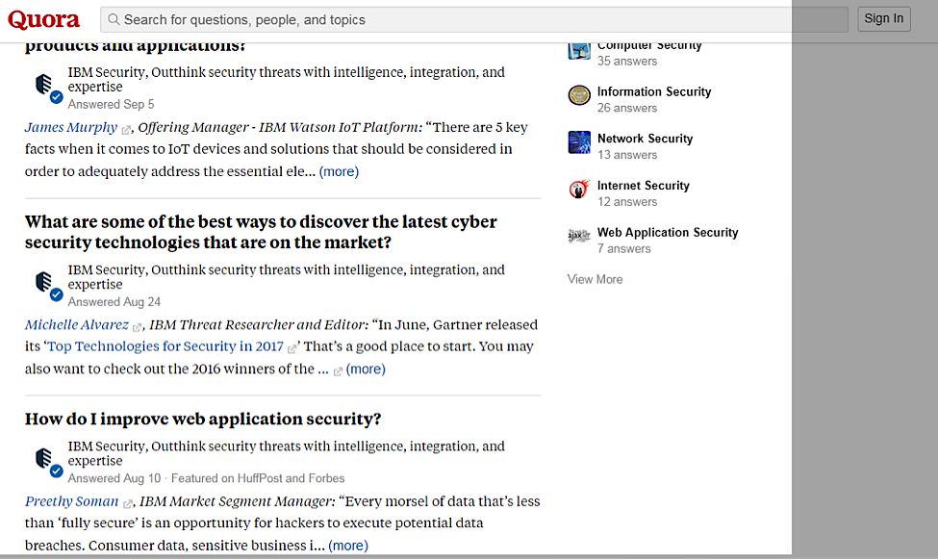Click Answered Sep 5 timestamp
Screen dimensions: 938x560
pyautogui.click(x=111, y=104)
